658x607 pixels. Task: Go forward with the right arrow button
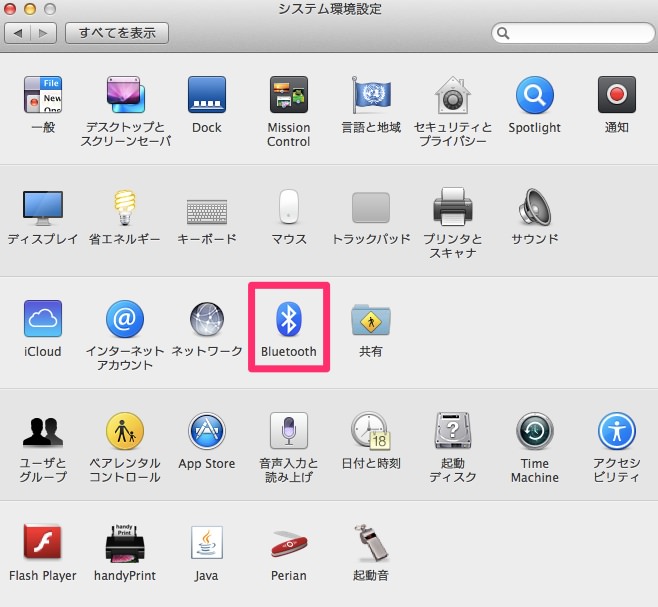pos(43,33)
